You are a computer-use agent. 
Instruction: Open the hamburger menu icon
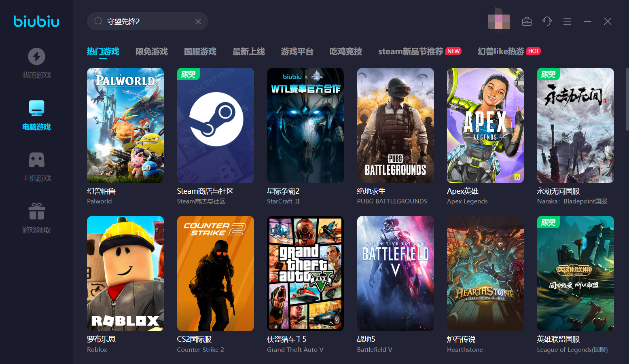(x=567, y=21)
